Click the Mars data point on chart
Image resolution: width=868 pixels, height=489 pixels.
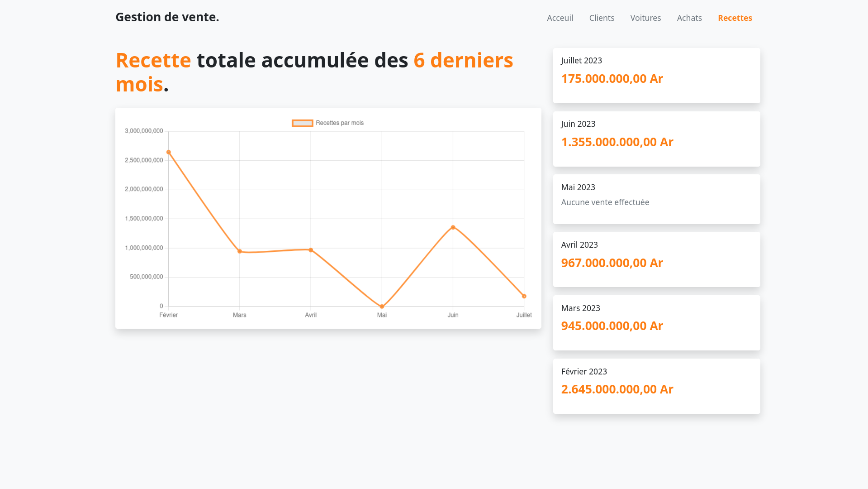(x=240, y=251)
